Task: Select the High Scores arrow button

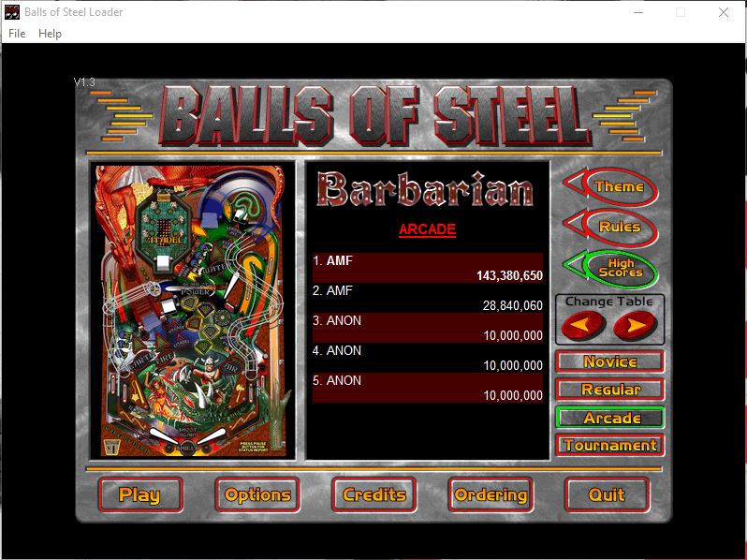Action: click(x=610, y=269)
